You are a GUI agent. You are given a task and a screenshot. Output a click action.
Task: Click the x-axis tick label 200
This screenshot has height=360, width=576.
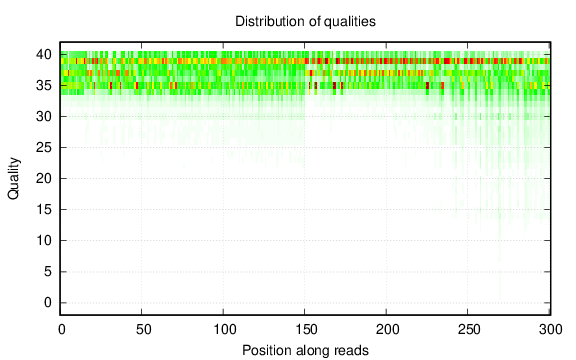[387, 330]
